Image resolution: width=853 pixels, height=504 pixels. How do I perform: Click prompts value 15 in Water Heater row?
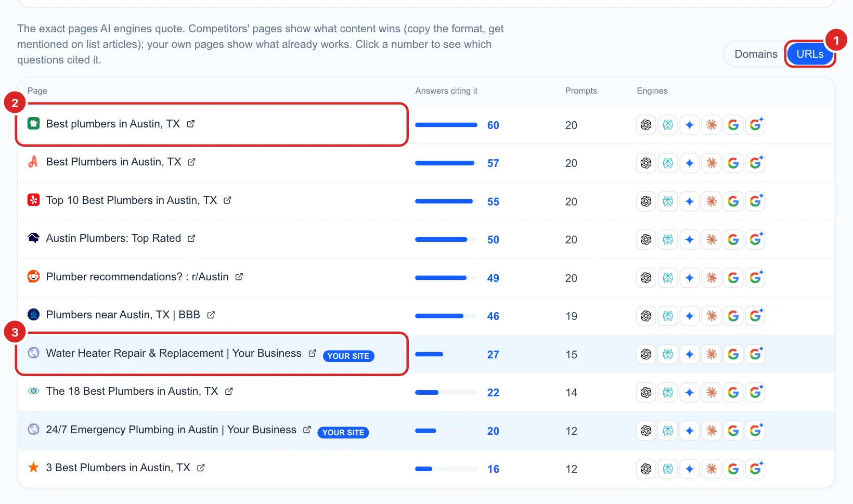pos(571,355)
